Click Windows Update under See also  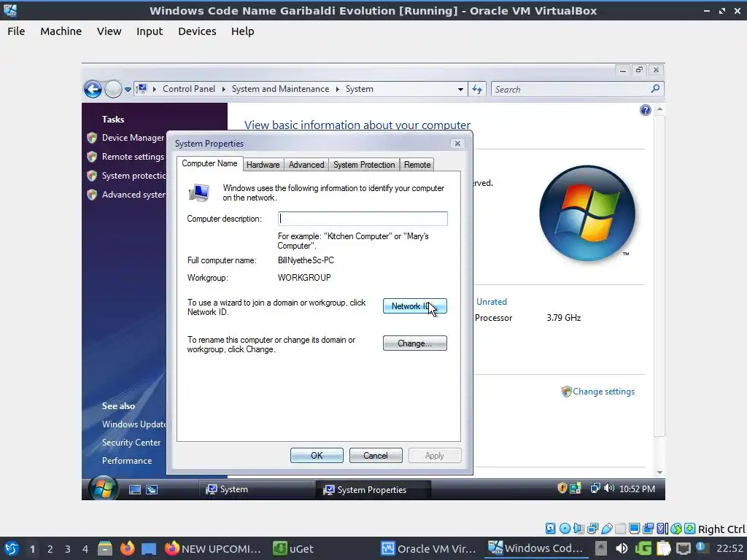click(x=134, y=424)
